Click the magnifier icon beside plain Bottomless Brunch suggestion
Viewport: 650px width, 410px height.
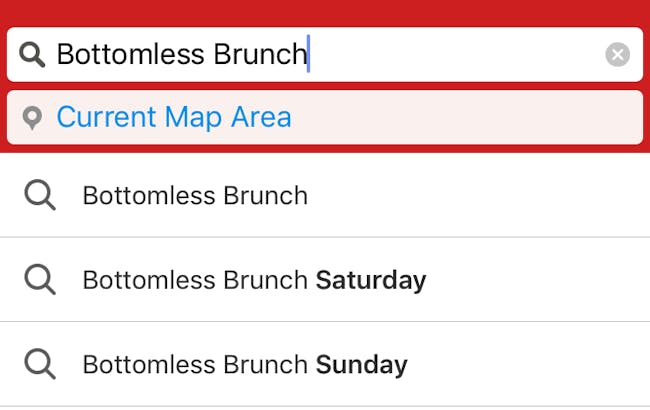click(40, 195)
